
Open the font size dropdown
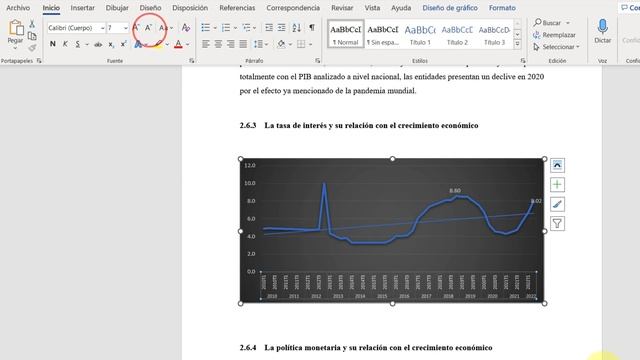click(125, 28)
